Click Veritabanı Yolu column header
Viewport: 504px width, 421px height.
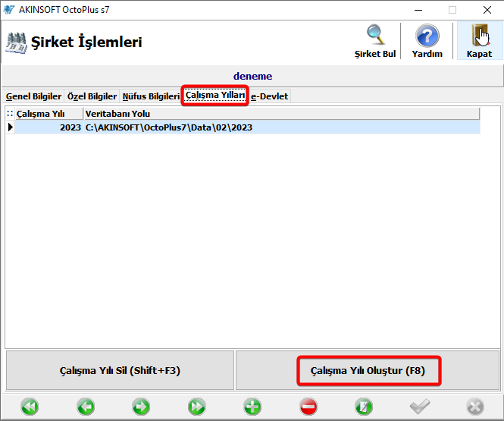[281, 114]
